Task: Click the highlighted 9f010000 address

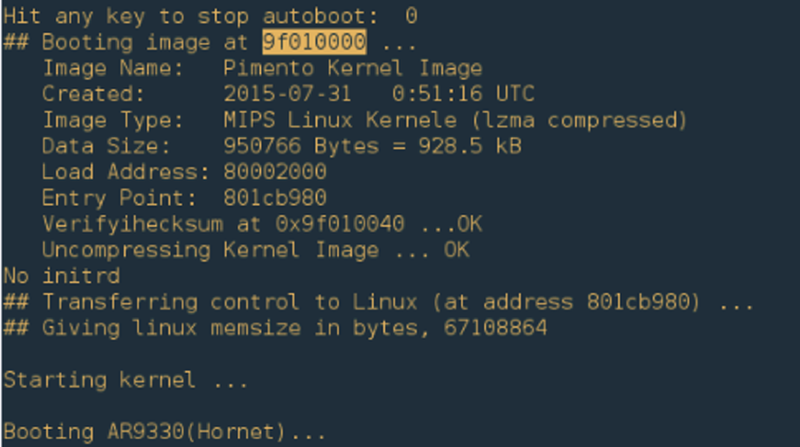Action: click(x=314, y=42)
